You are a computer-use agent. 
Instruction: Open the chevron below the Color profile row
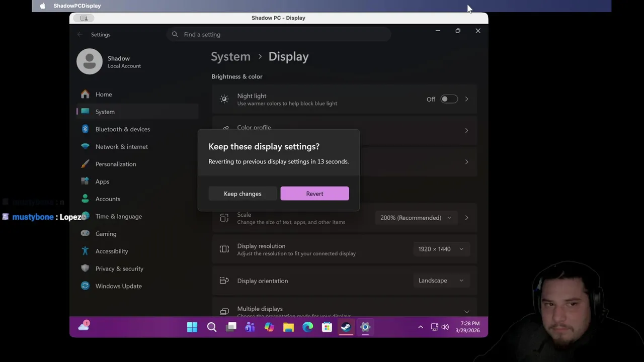click(466, 162)
